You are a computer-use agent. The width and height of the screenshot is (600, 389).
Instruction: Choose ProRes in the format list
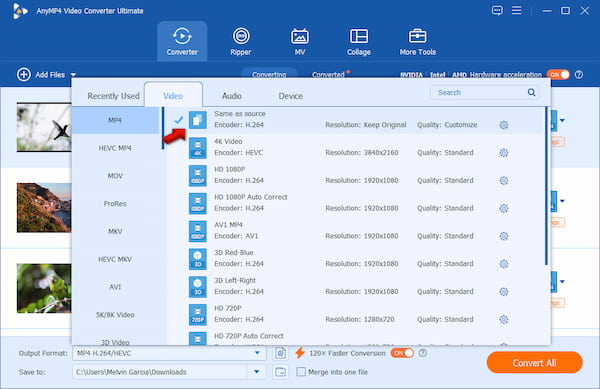coord(115,203)
